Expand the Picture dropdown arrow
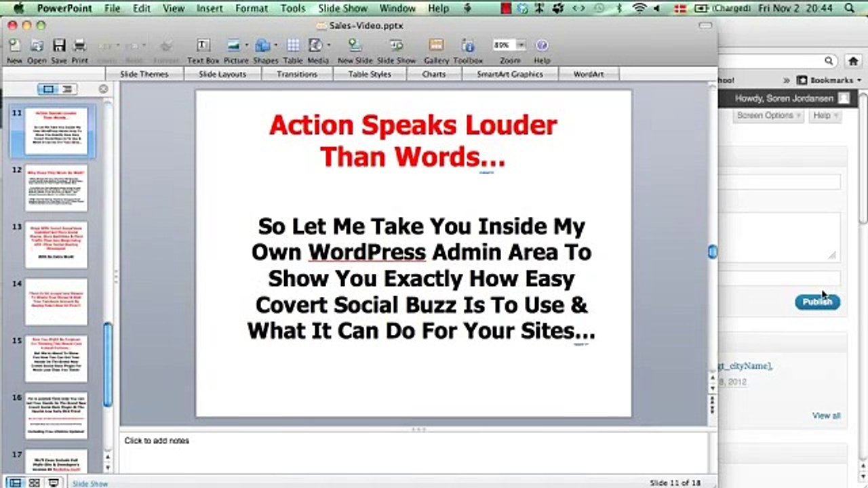Image resolution: width=868 pixels, height=488 pixels. point(246,45)
